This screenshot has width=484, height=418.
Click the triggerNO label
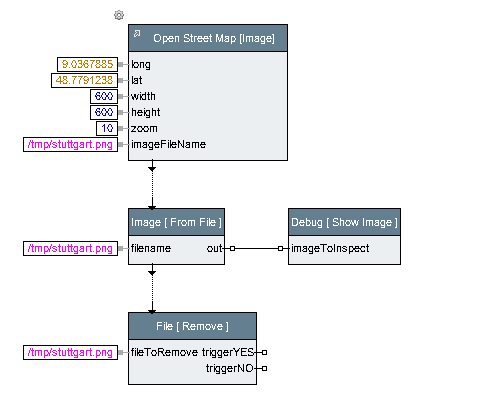coord(230,369)
